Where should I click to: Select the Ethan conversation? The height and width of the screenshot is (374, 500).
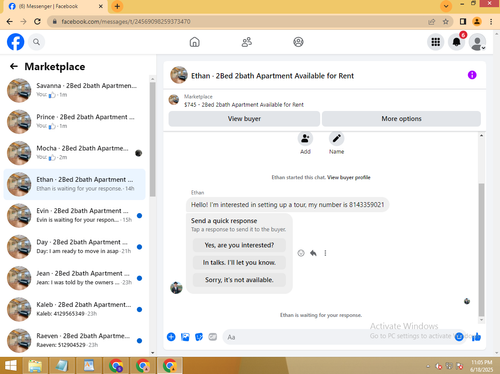[75, 184]
